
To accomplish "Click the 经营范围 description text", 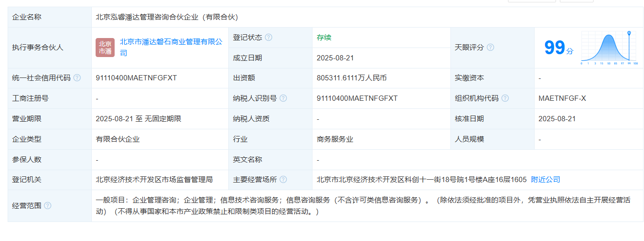I will pos(363,206).
